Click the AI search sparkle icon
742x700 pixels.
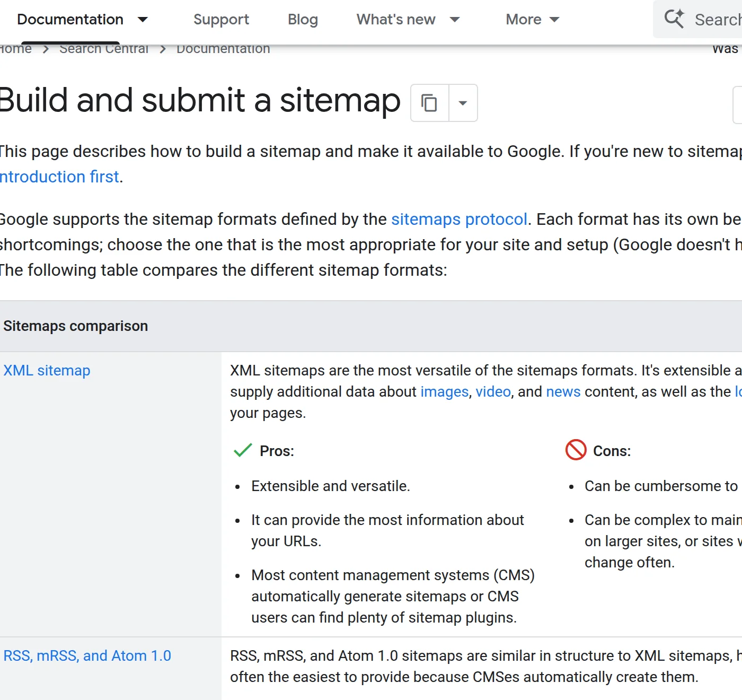[674, 19]
